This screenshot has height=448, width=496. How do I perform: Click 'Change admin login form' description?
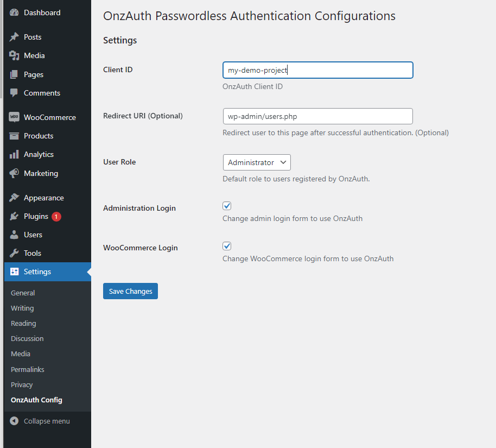[292, 218]
